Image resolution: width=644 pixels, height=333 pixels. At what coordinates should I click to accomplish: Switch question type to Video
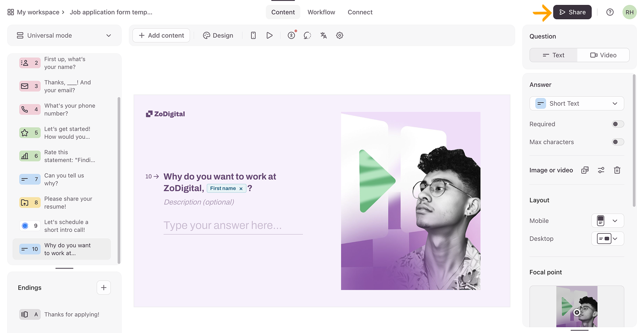point(603,55)
